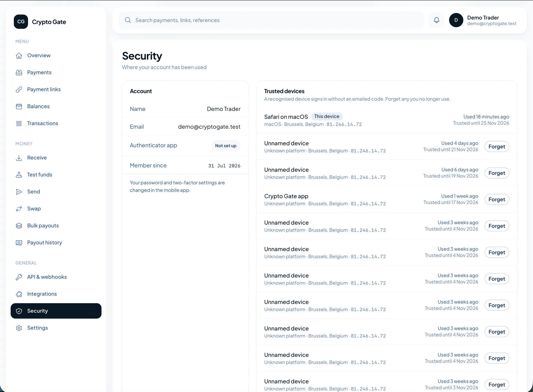Click the Not set up authenticator badge
533x392 pixels.
(226, 146)
